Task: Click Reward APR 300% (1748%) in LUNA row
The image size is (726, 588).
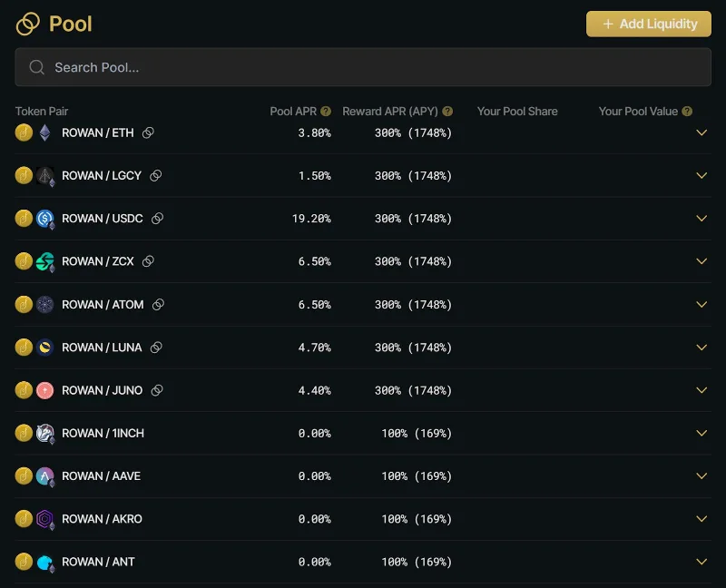Action: [413, 348]
